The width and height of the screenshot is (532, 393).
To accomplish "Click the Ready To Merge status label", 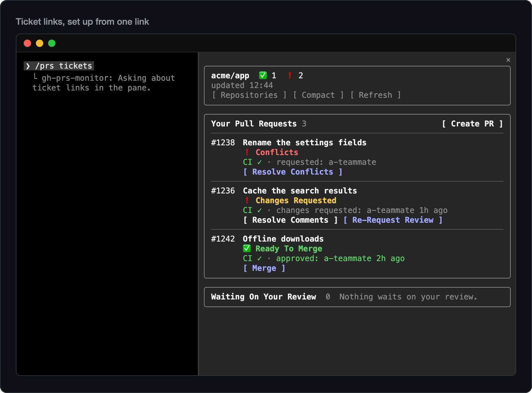I will [289, 249].
